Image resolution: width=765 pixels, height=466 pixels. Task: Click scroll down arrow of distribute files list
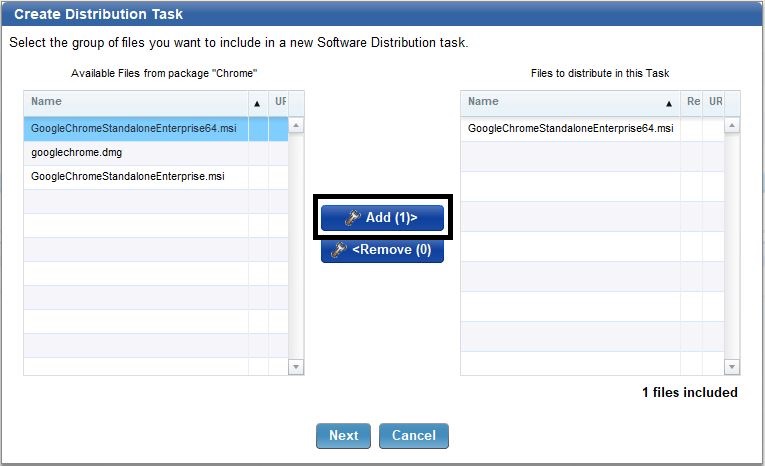[731, 366]
